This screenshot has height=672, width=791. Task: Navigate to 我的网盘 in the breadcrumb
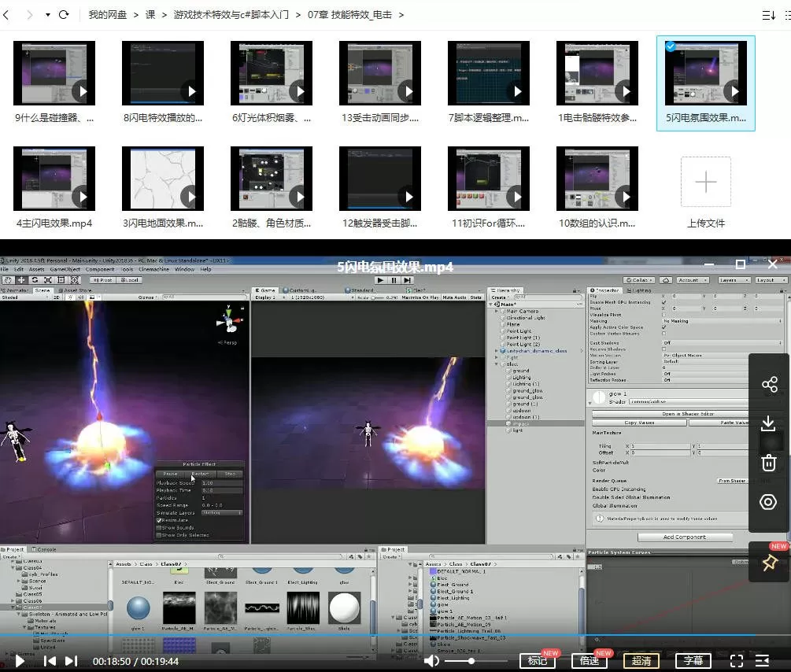coord(108,15)
